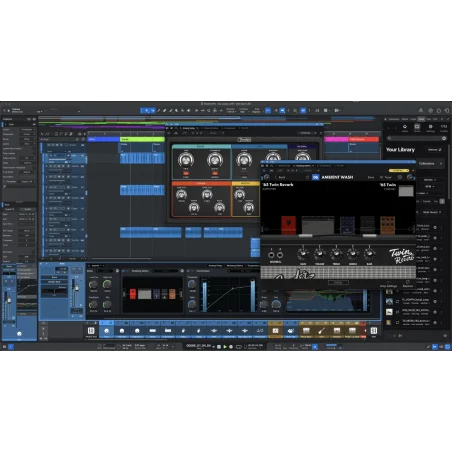This screenshot has height=452, width=452.
Task: Click the blue button in bottom left corner
Action: click(x=11, y=347)
